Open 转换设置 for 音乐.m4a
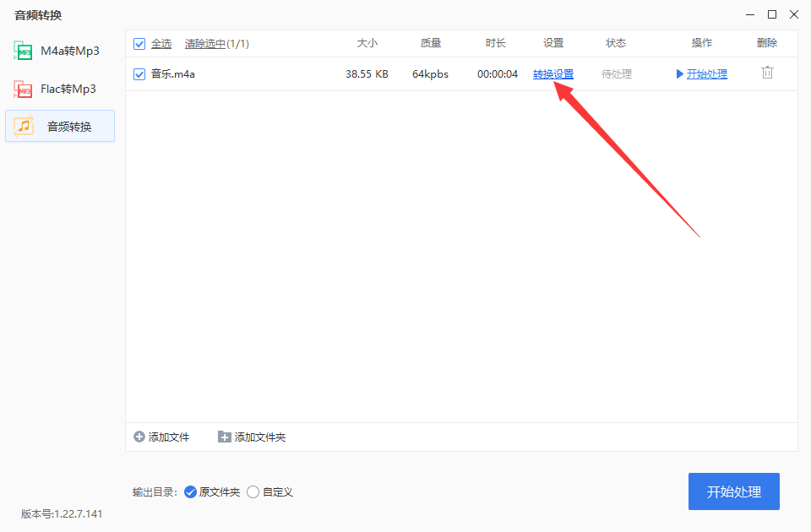The width and height of the screenshot is (811, 532). (x=553, y=74)
